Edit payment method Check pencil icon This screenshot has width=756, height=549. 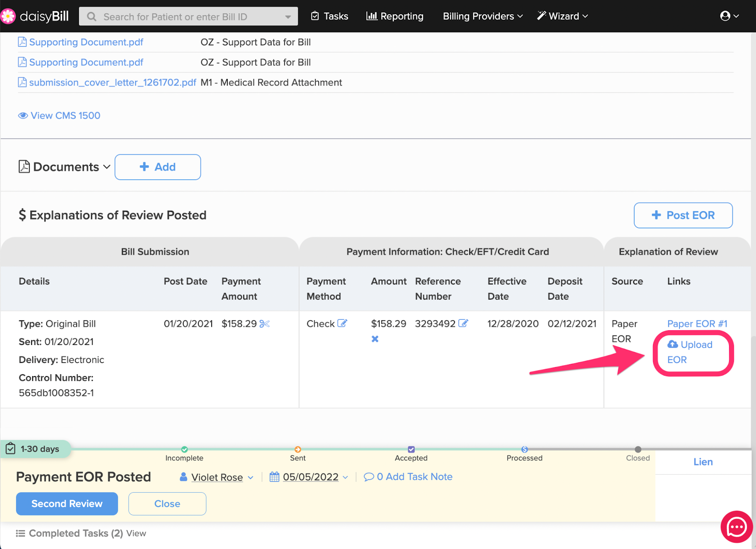coord(342,324)
